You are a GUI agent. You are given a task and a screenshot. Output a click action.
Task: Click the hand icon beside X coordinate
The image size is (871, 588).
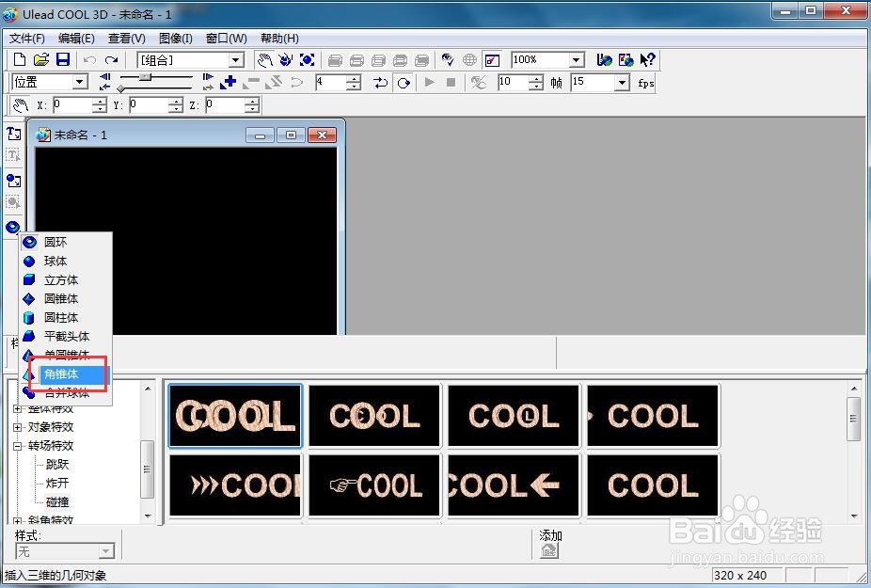(21, 105)
